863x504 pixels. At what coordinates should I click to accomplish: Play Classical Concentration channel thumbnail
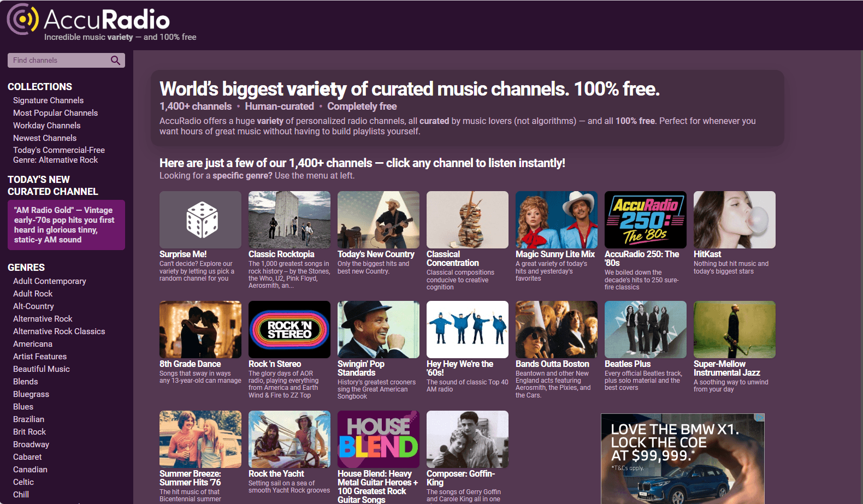click(x=468, y=220)
